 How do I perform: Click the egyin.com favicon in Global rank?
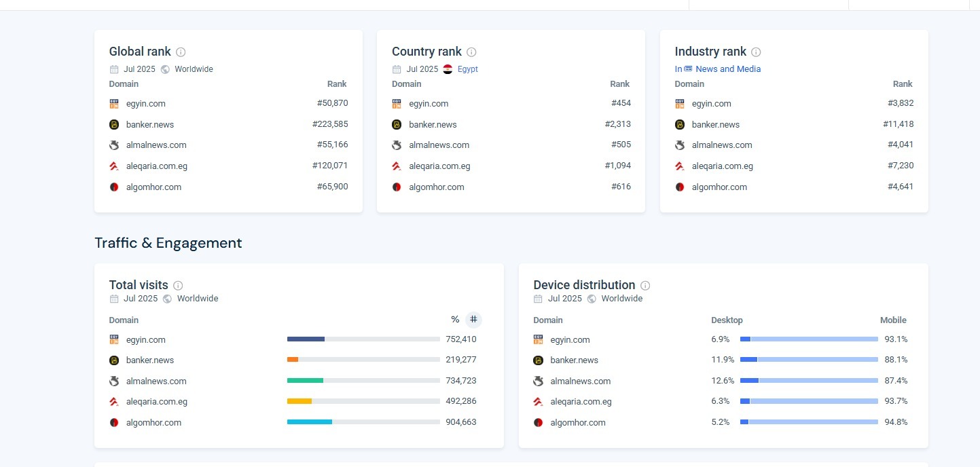[x=114, y=104]
